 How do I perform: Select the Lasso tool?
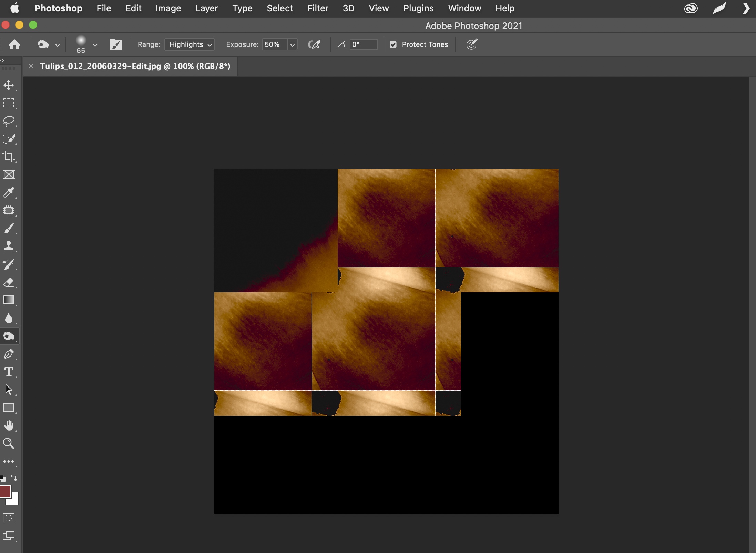pyautogui.click(x=9, y=121)
